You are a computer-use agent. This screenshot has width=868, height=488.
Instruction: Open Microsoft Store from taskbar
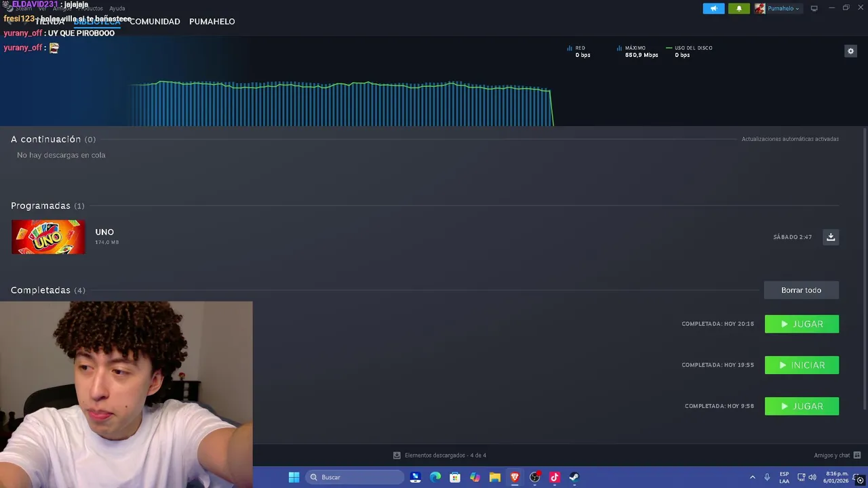click(455, 477)
